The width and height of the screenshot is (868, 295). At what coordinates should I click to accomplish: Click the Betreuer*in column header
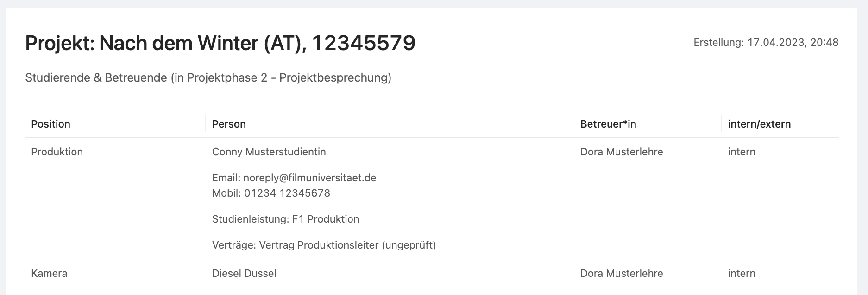click(608, 124)
